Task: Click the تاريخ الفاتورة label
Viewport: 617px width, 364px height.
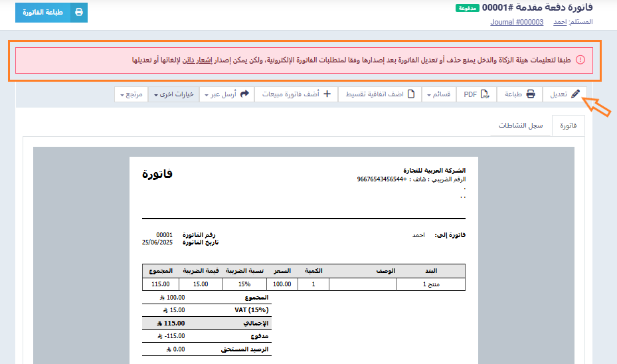Action: (x=201, y=242)
